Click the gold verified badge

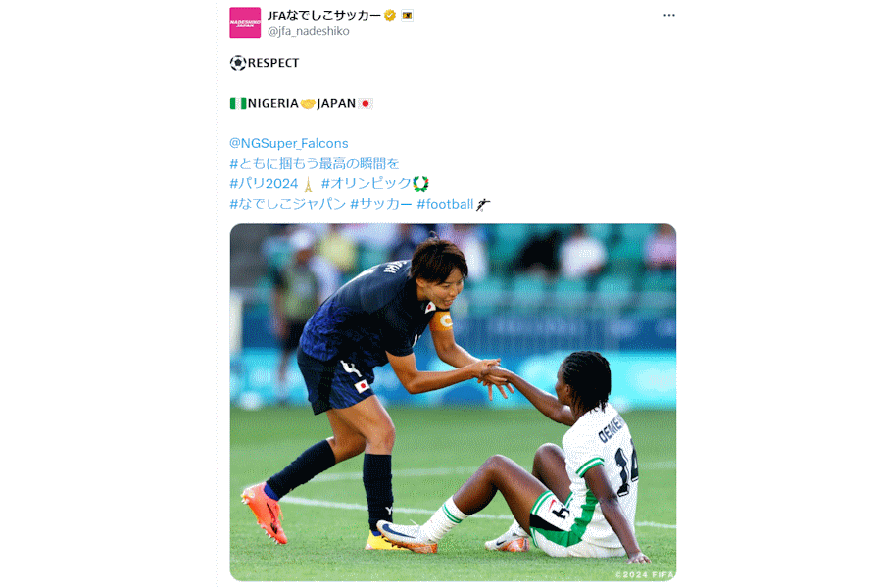click(x=390, y=16)
